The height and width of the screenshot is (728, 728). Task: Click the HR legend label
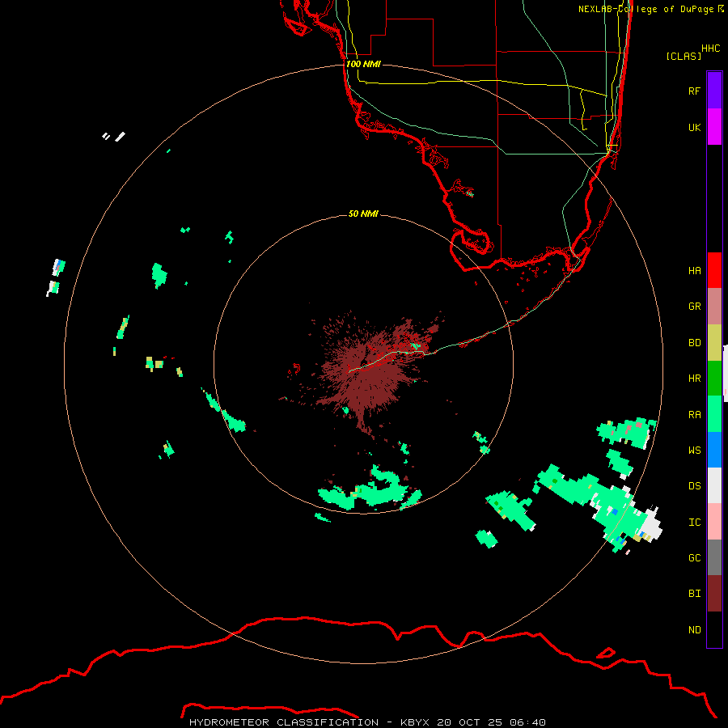click(x=694, y=379)
